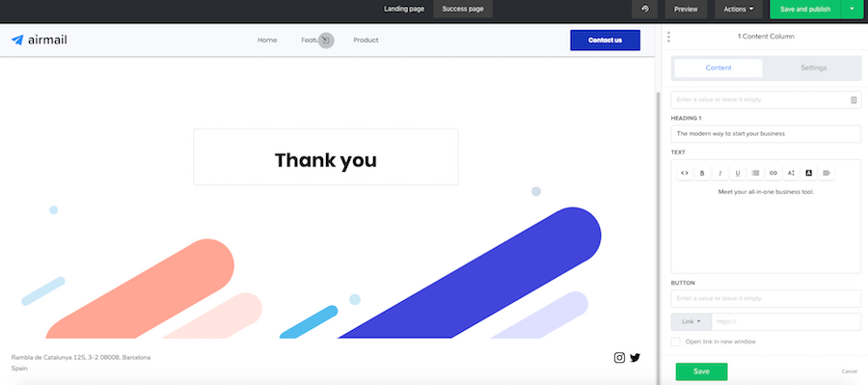Open the code view in text toolbar
This screenshot has width=868, height=385.
(684, 173)
